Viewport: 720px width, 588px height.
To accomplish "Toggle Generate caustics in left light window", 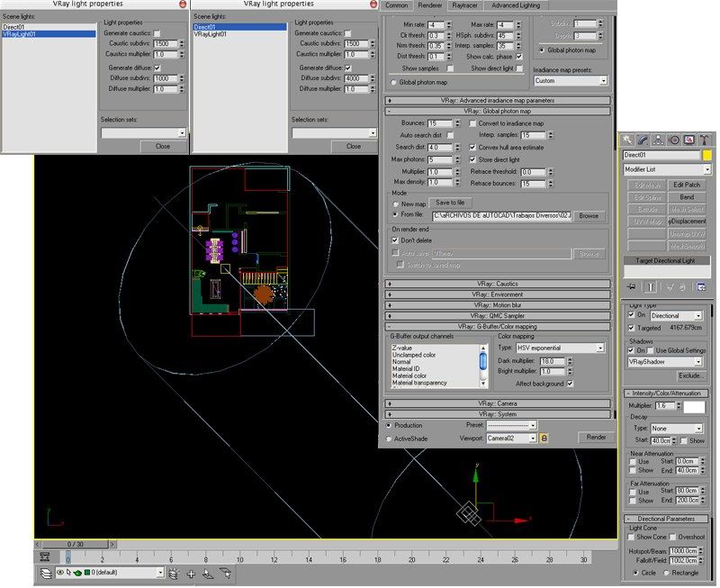I will tap(157, 33).
